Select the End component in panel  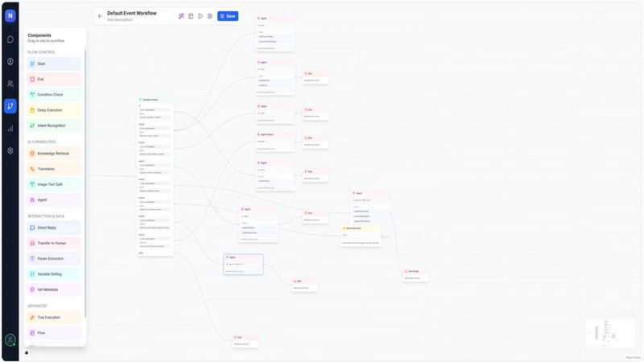(x=54, y=79)
